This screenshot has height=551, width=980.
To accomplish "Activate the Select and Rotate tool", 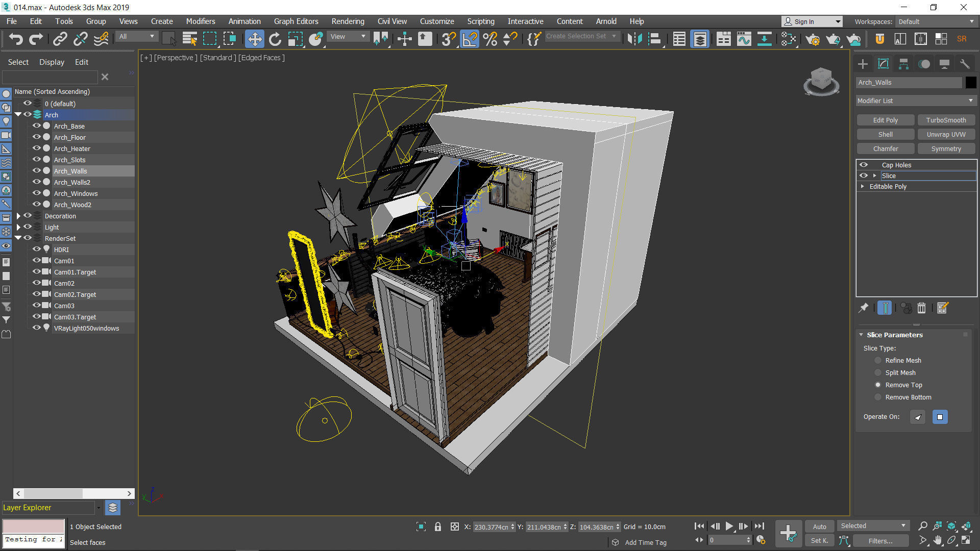I will 275,39.
